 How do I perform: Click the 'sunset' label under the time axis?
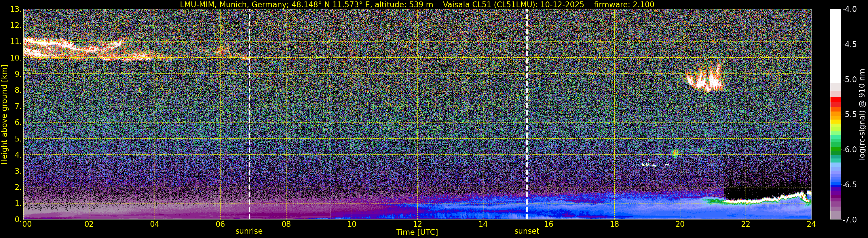(527, 231)
